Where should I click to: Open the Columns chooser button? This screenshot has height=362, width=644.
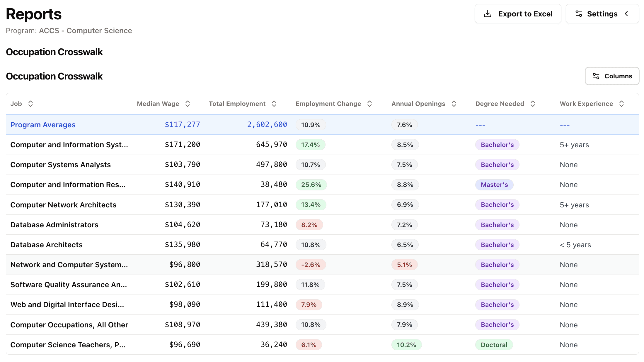click(x=612, y=76)
